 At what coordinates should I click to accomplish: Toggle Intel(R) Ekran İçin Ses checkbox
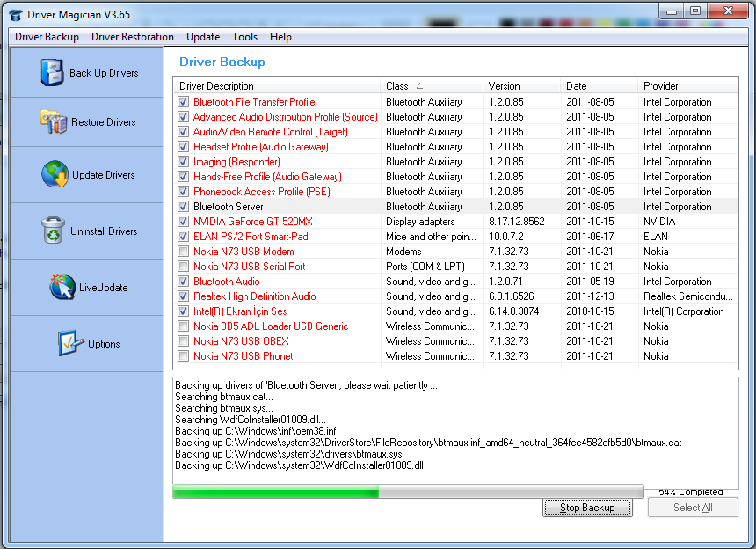click(183, 311)
